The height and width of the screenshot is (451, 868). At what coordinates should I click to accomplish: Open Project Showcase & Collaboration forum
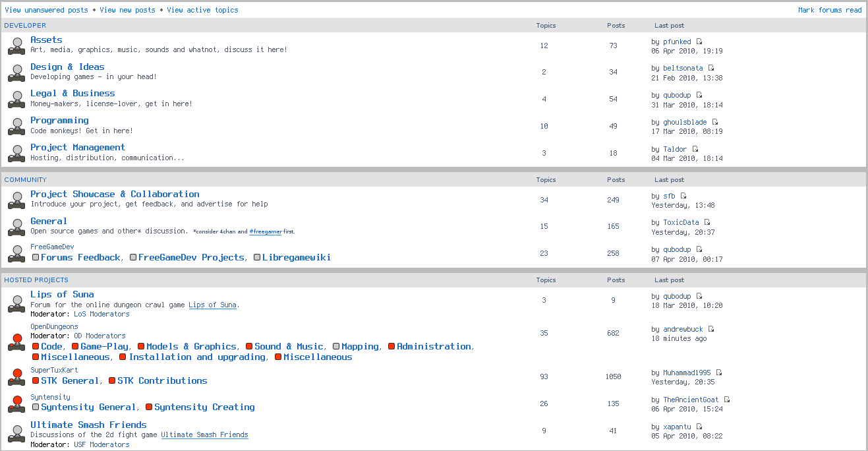(x=115, y=195)
